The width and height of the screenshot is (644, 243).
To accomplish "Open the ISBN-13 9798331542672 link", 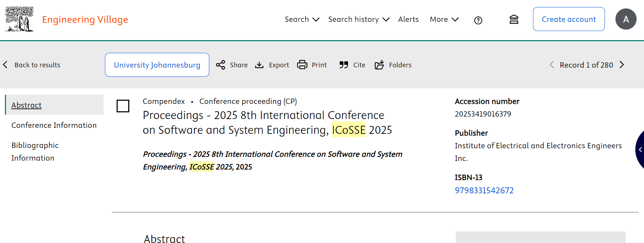I will click(x=484, y=191).
